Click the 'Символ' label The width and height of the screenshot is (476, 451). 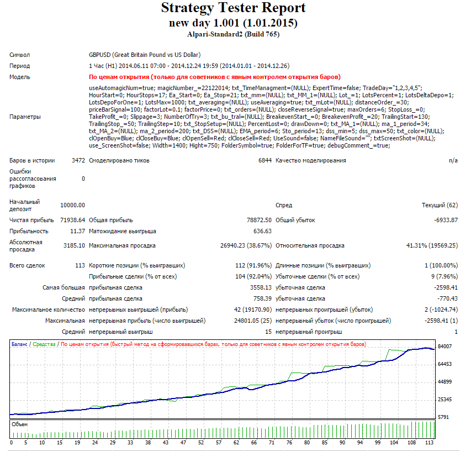20,55
